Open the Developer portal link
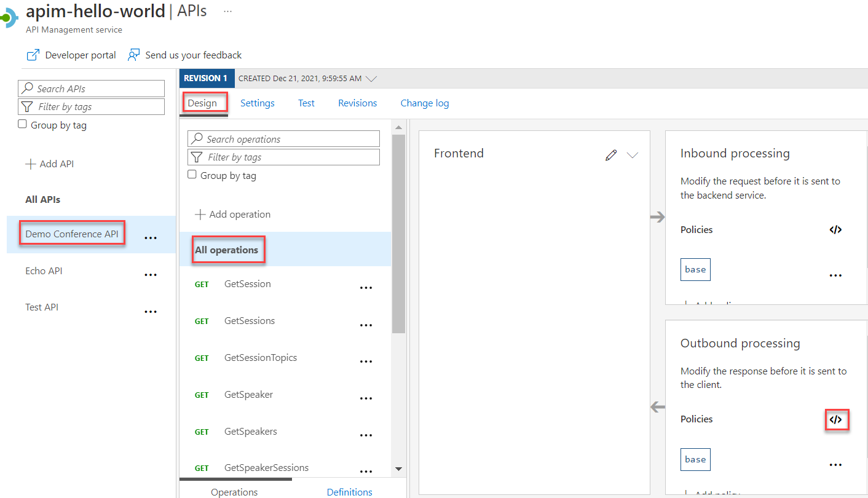Image resolution: width=868 pixels, height=498 pixels. click(81, 55)
